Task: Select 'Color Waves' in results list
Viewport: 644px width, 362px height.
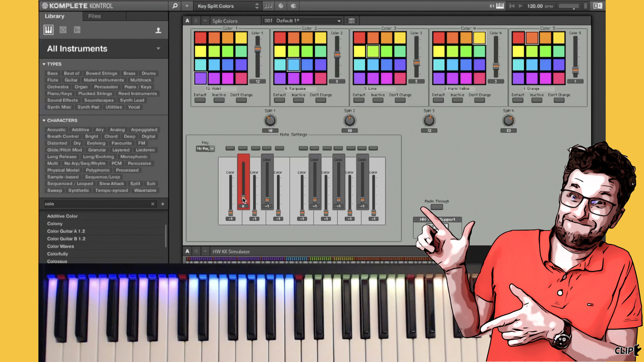Action: [x=61, y=246]
